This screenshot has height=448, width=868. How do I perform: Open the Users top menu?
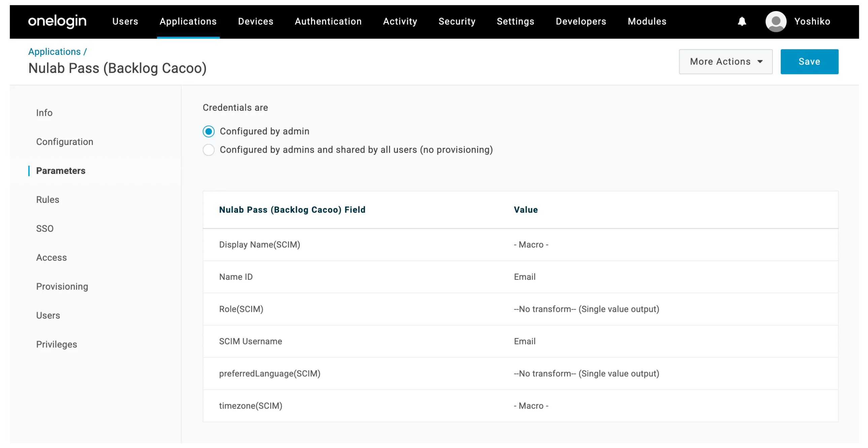[x=125, y=22]
